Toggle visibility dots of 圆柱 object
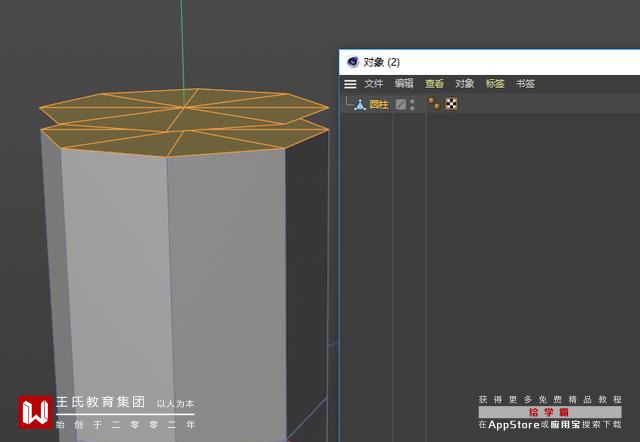Viewport: 640px width, 442px height. [x=412, y=104]
